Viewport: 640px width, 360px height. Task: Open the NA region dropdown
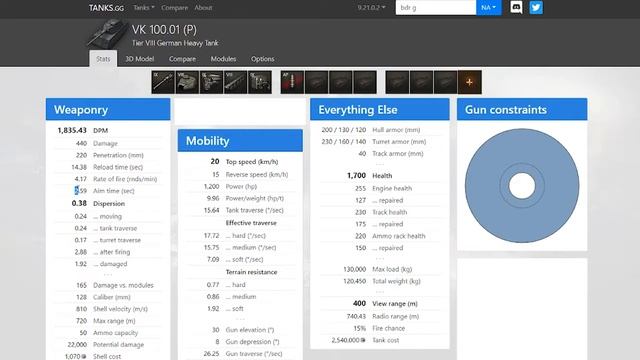(489, 7)
